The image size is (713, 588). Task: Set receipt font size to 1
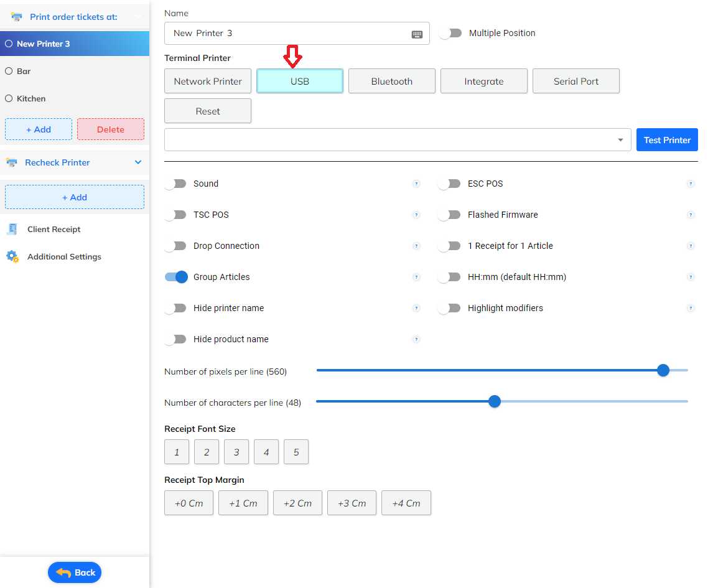pyautogui.click(x=177, y=452)
